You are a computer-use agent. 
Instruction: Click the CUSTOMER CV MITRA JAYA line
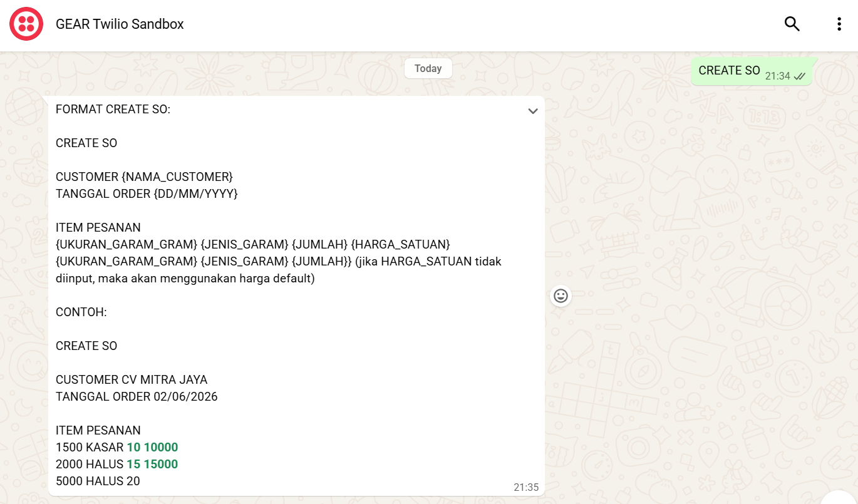(132, 379)
